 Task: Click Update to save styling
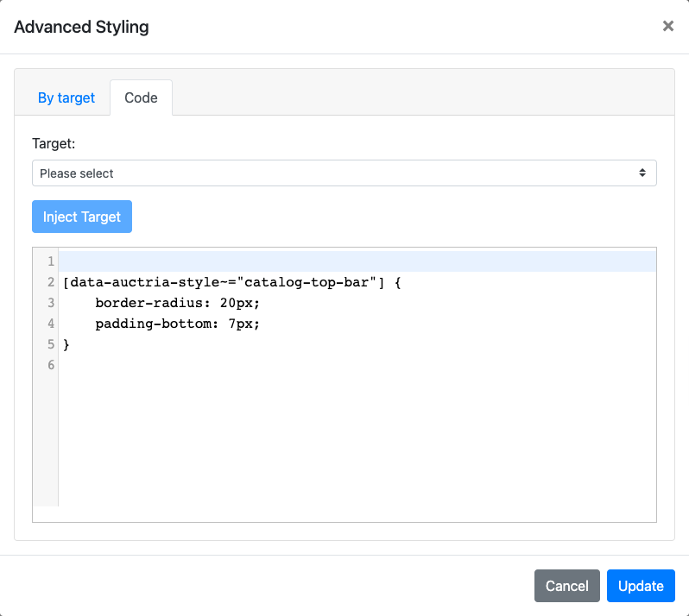(x=641, y=586)
